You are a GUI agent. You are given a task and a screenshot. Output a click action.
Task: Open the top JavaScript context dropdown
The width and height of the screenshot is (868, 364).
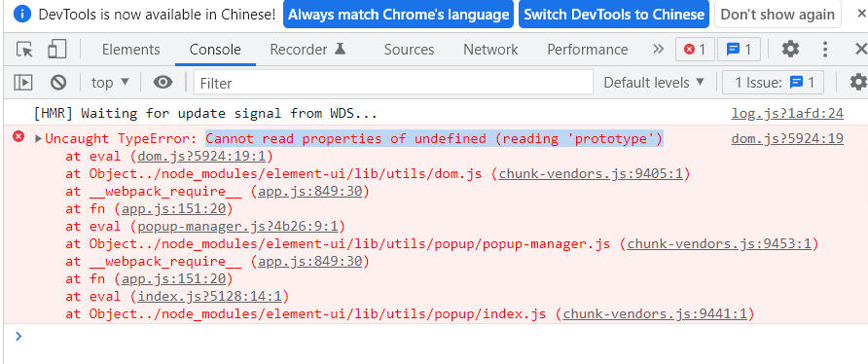pyautogui.click(x=110, y=83)
